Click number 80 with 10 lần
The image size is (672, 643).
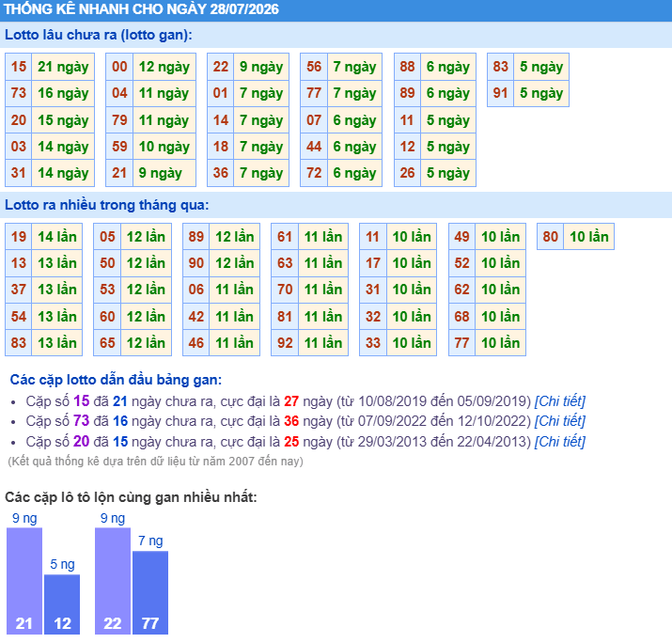pyautogui.click(x=550, y=237)
